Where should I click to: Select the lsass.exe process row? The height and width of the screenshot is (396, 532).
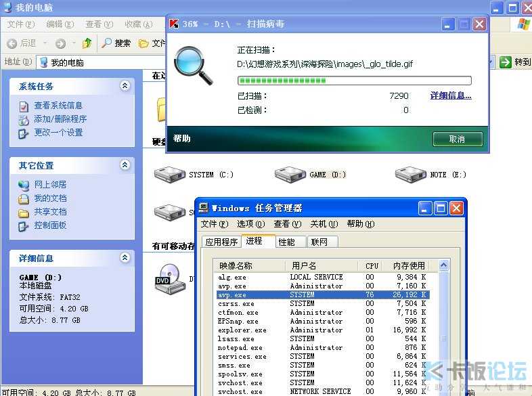click(x=322, y=339)
